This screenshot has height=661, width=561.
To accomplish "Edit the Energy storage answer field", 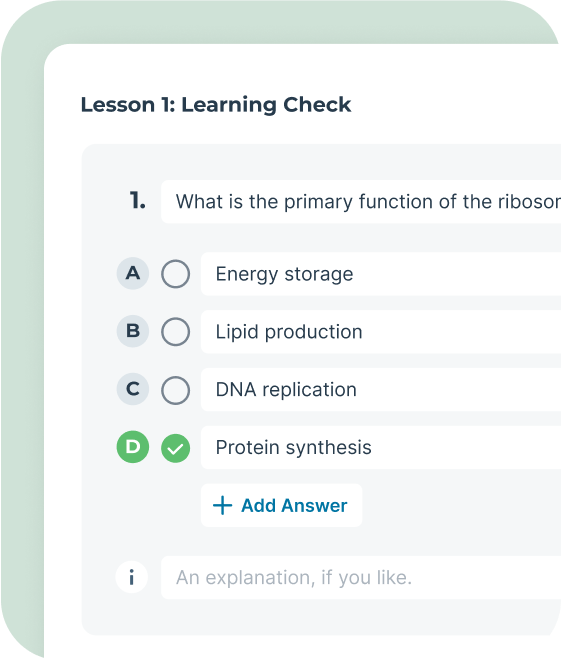I will [381, 274].
